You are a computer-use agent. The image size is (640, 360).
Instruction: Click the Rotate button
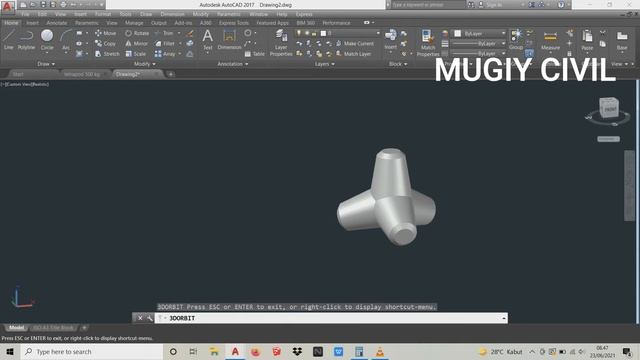137,33
